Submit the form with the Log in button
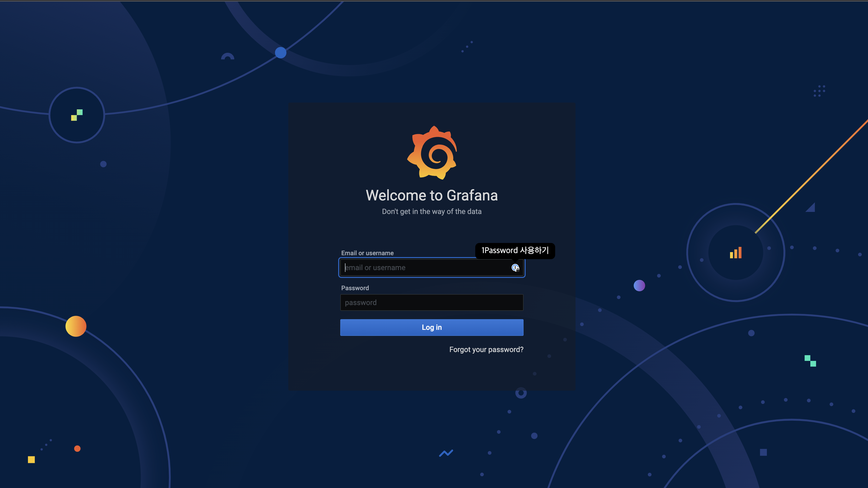Image resolution: width=868 pixels, height=488 pixels. pos(432,327)
